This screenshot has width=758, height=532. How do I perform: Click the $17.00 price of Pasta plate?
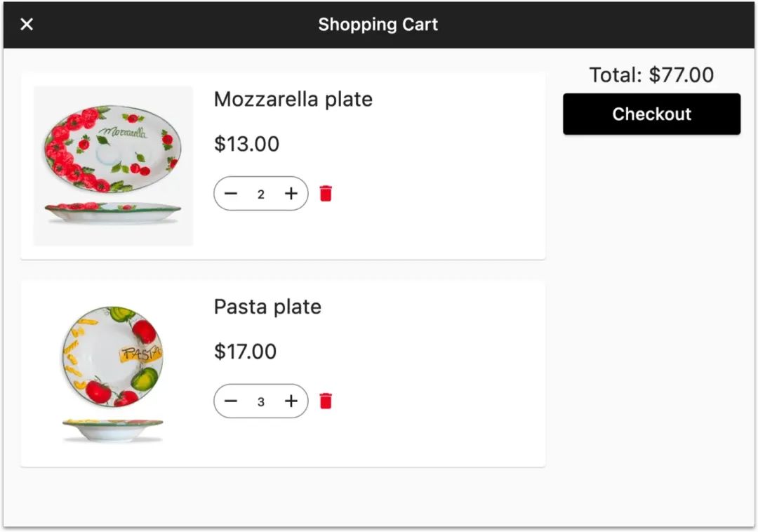click(x=245, y=352)
